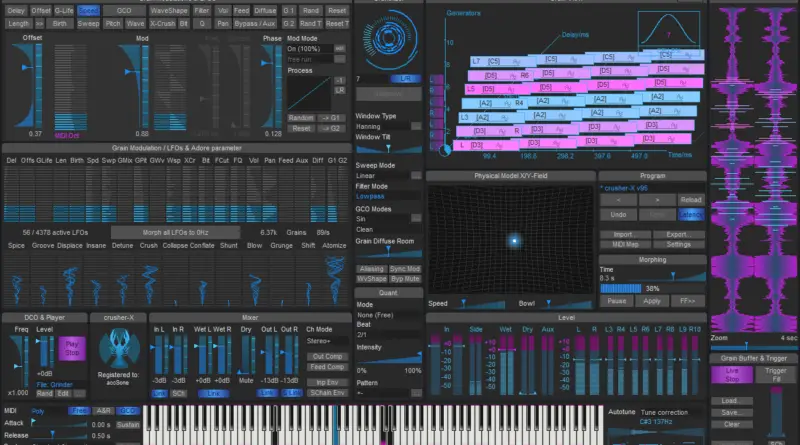Image resolution: width=800 pixels, height=445 pixels.
Task: Click the -> G1 button
Action: pos(331,118)
